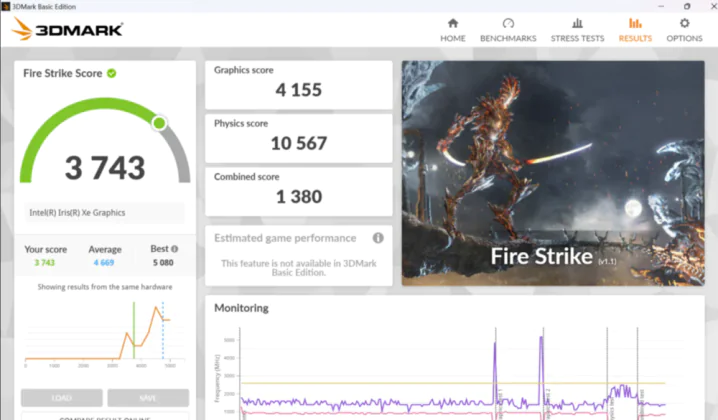Click the Monitoring frequency graph
The height and width of the screenshot is (420, 718).
click(451, 373)
